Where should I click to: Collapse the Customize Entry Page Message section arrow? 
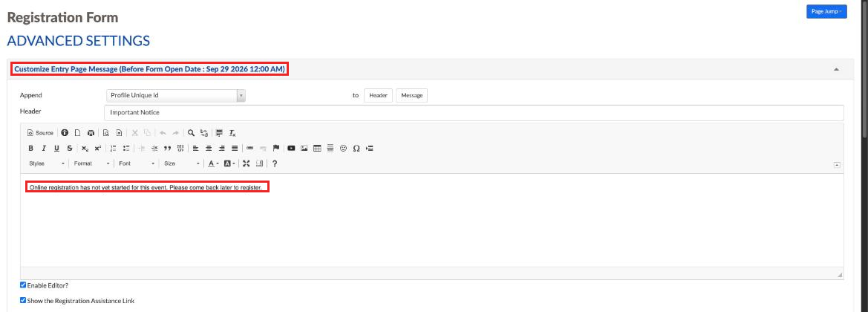click(x=837, y=69)
